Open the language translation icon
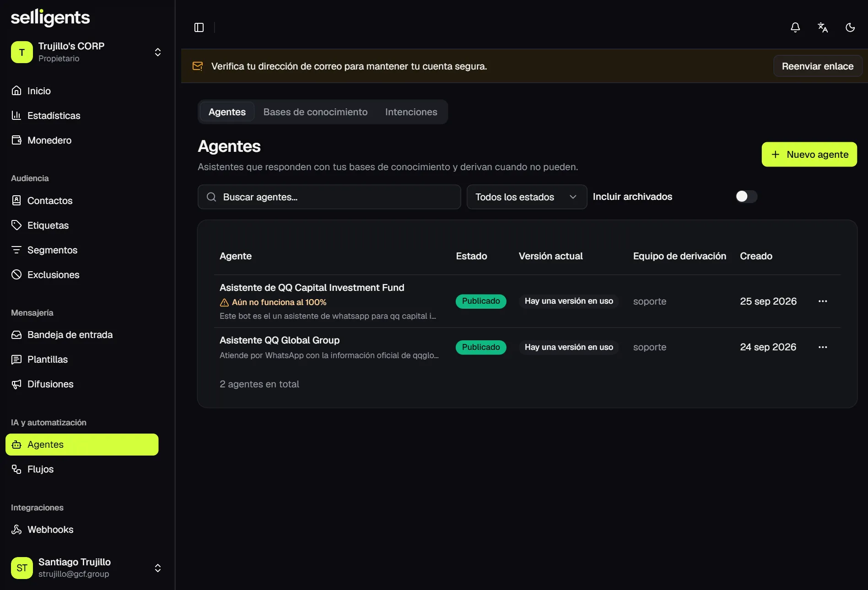The height and width of the screenshot is (590, 868). click(823, 27)
